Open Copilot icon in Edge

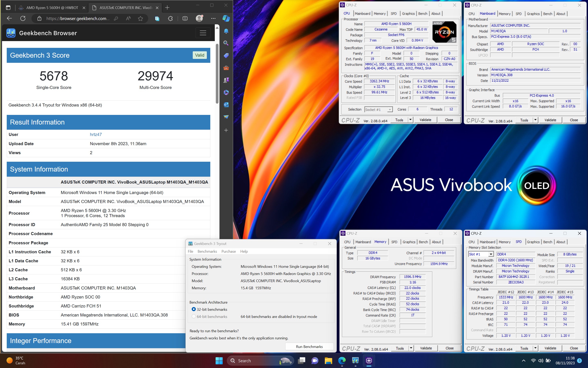click(x=226, y=18)
